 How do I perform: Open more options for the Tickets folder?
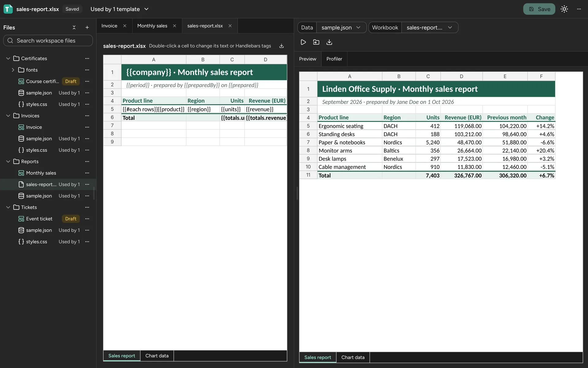point(87,207)
